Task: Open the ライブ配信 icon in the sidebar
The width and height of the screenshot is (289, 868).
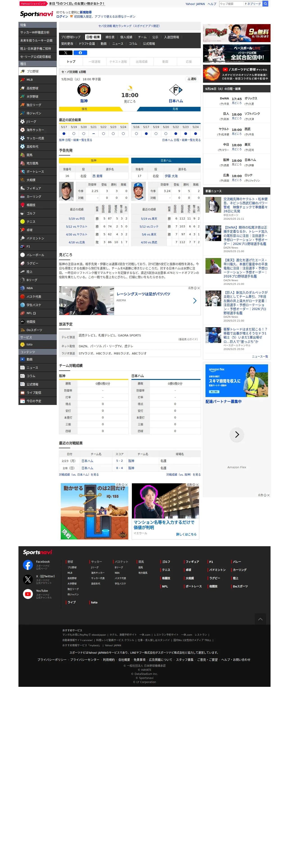Action: 23,393
